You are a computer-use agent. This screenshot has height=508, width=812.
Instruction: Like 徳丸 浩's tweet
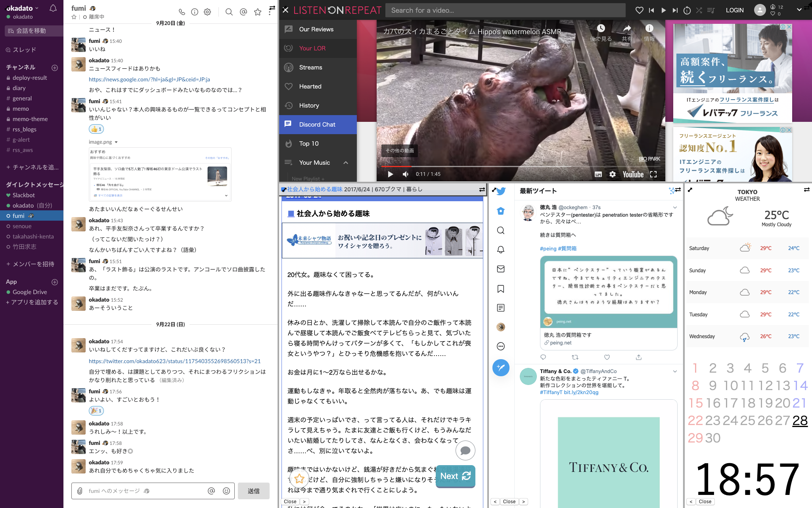[607, 357]
